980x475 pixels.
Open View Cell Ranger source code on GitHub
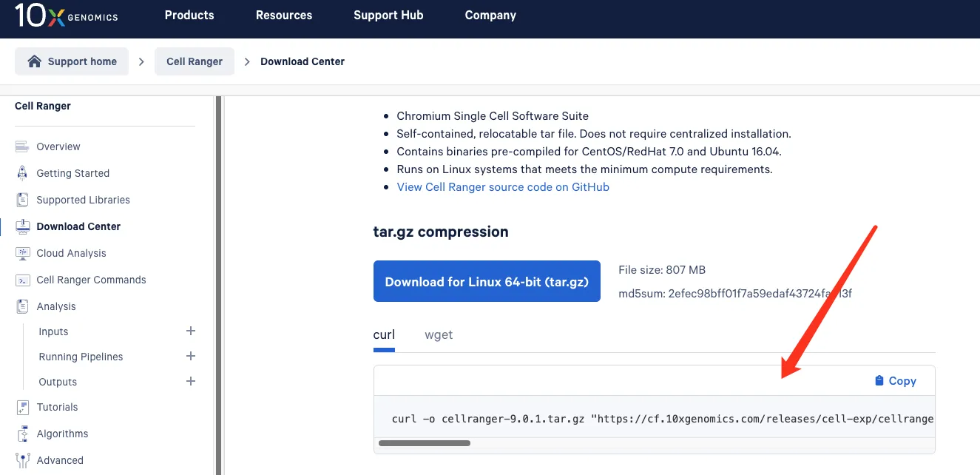tap(503, 187)
